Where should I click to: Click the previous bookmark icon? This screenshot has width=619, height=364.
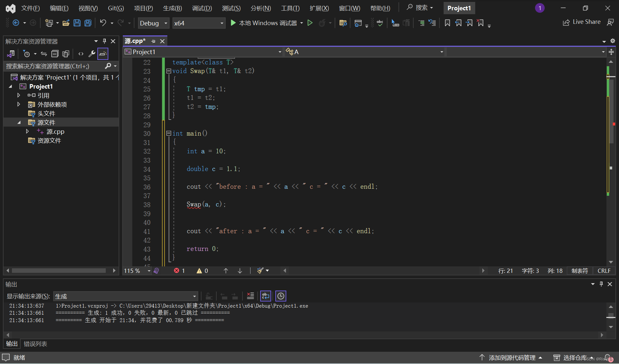(x=458, y=23)
